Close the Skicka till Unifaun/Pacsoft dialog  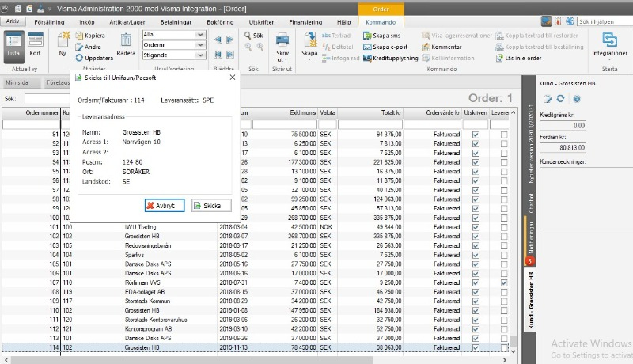233,78
